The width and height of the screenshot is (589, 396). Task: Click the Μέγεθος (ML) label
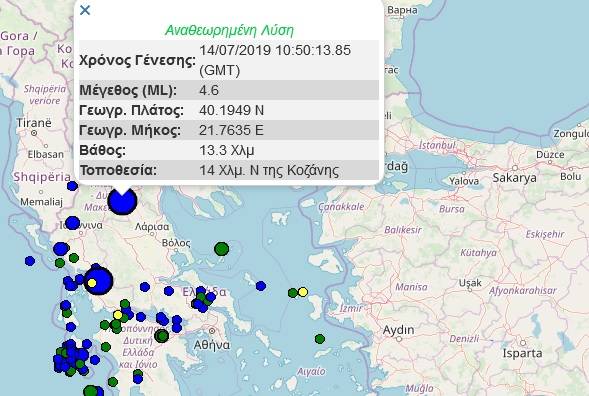pyautogui.click(x=128, y=90)
